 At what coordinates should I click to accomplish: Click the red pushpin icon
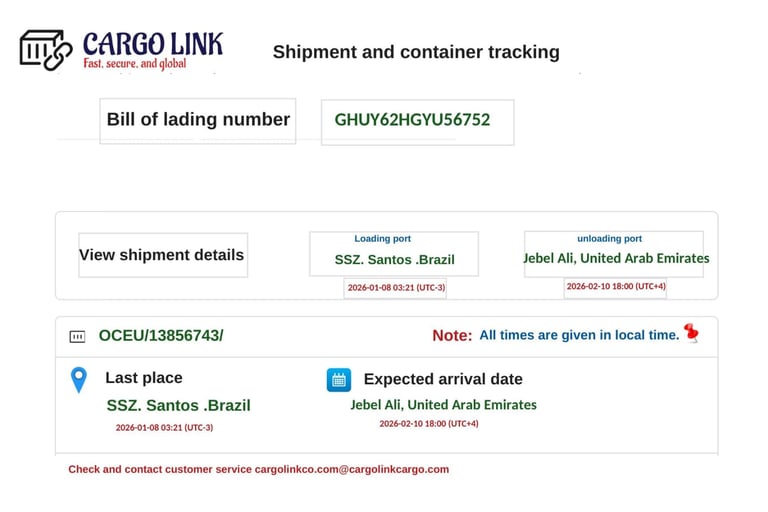691,332
